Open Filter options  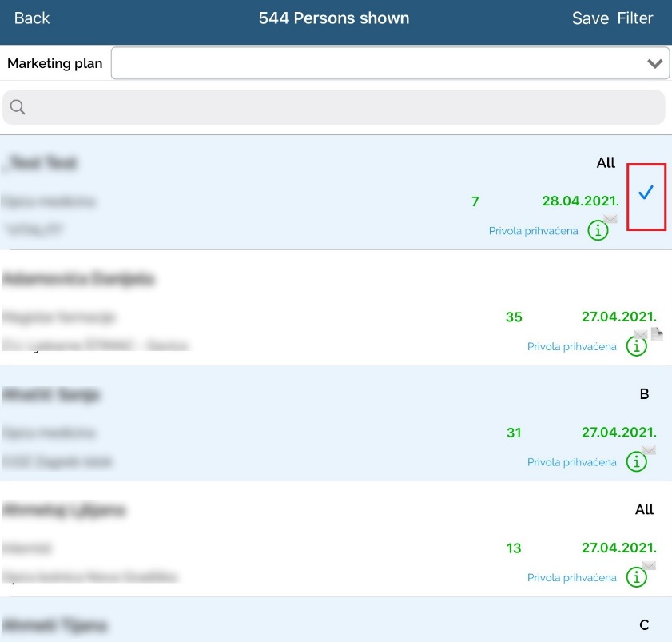click(635, 18)
